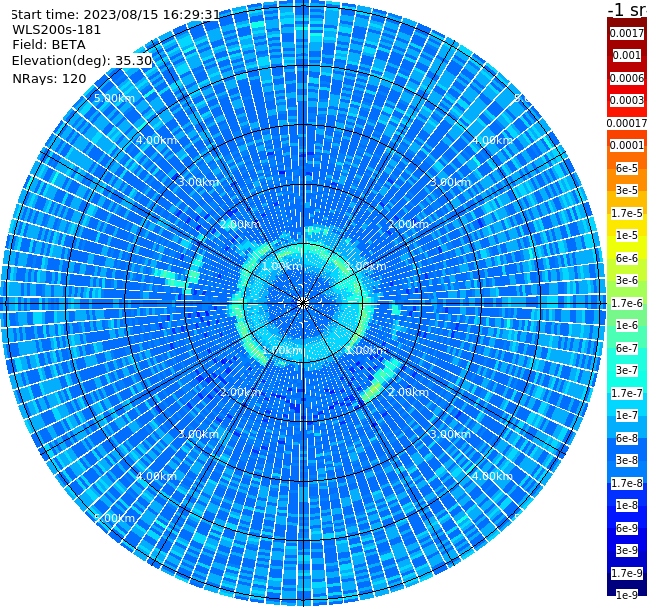The image size is (647, 607).
Task: Select the 2.00km ring label in upper-right quadrant
Action: tap(408, 224)
